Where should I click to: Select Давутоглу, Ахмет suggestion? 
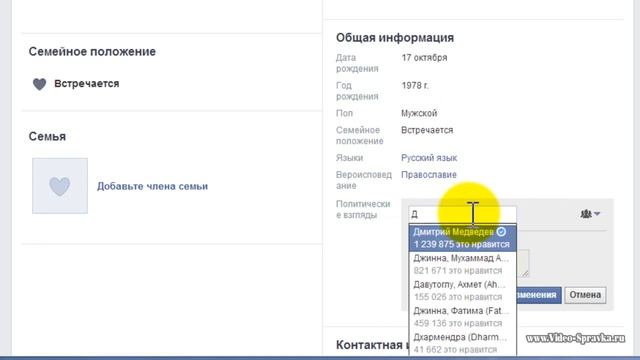pos(462,290)
